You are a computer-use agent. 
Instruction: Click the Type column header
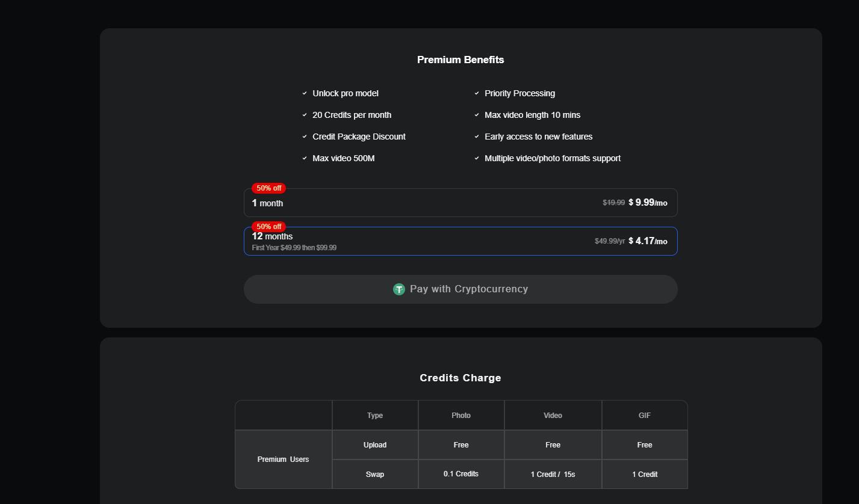click(x=375, y=415)
